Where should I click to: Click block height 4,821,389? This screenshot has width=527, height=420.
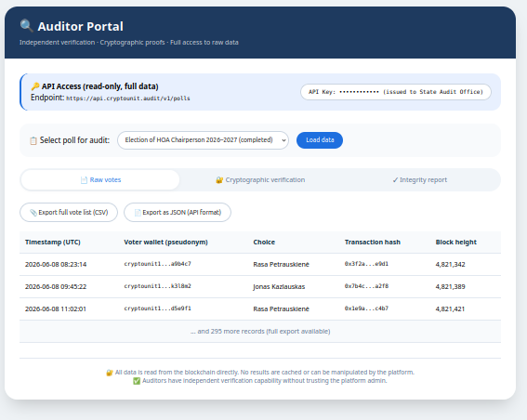click(x=451, y=286)
